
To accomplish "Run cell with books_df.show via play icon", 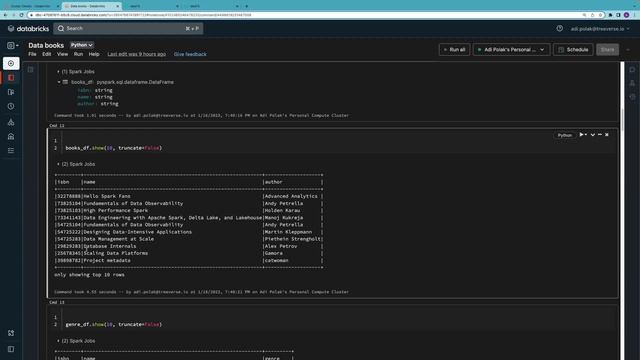I will (582, 135).
